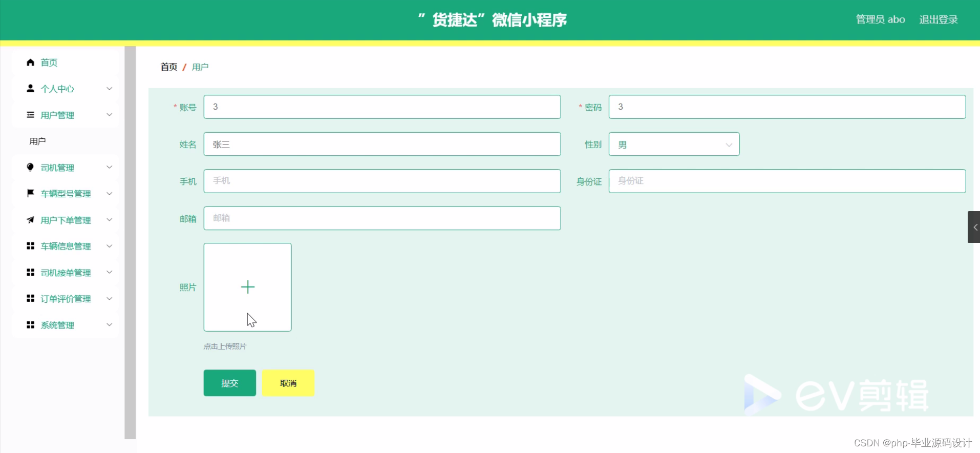Focus the 邮箱 input field
This screenshot has width=980, height=453.
[x=382, y=218]
